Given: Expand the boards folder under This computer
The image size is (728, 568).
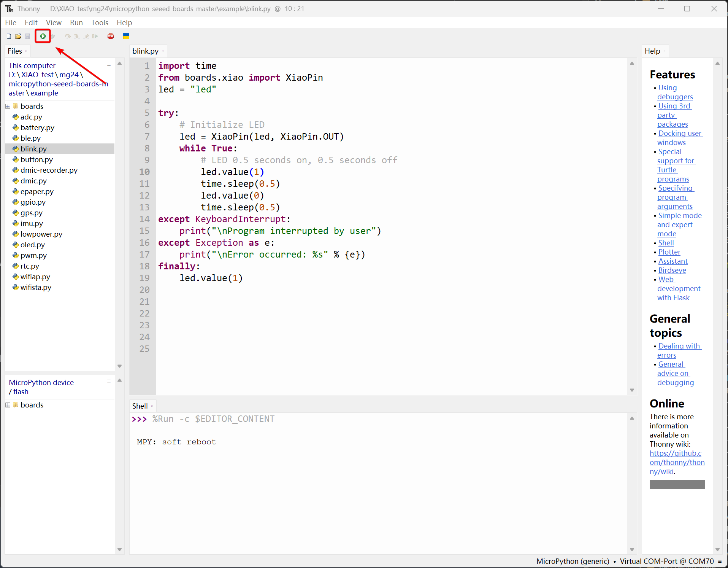Looking at the screenshot, I should coord(8,107).
